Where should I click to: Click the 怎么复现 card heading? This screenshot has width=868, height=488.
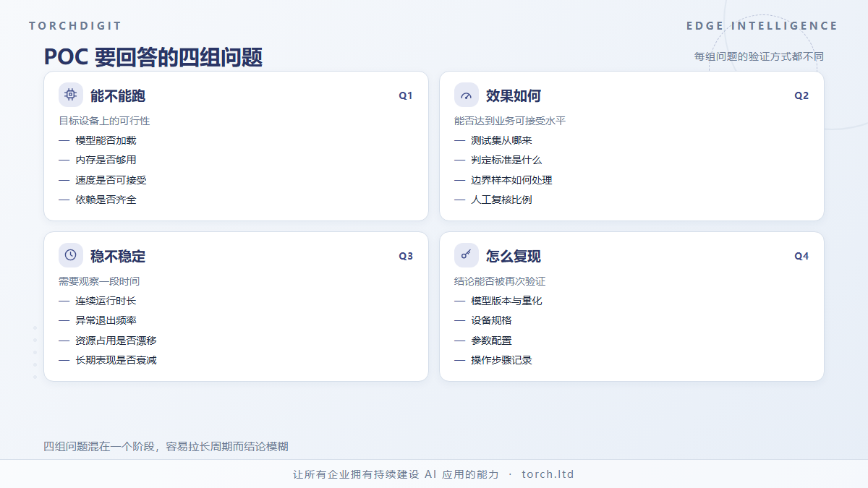pyautogui.click(x=514, y=257)
